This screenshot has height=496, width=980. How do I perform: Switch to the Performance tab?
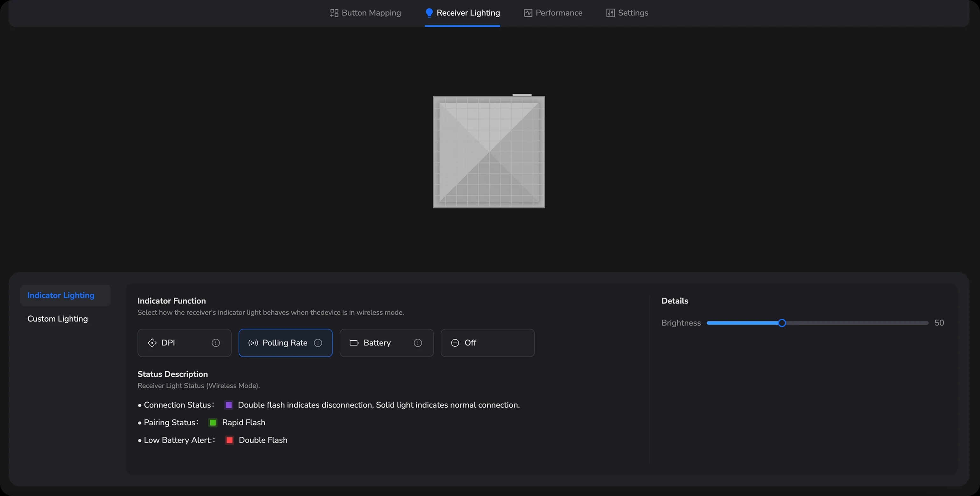553,13
